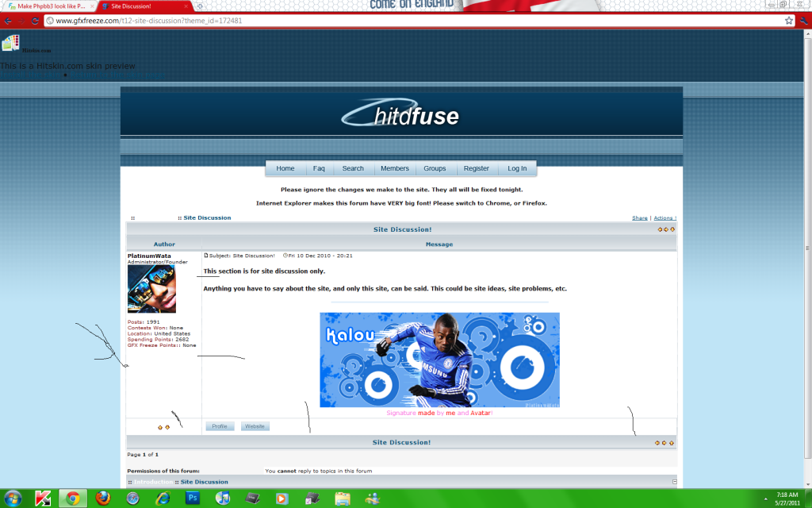Click PlatinumWata's avatar image
Screen dimensions: 812x508
tap(151, 289)
